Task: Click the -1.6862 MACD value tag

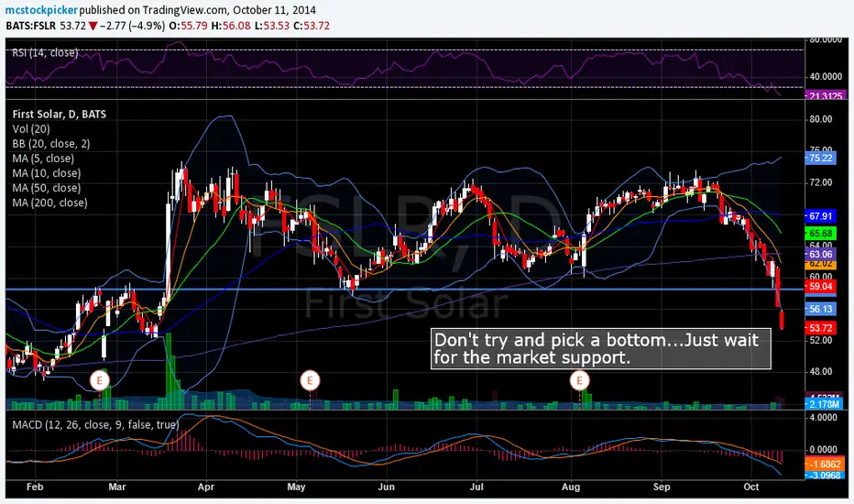Action: (x=825, y=465)
